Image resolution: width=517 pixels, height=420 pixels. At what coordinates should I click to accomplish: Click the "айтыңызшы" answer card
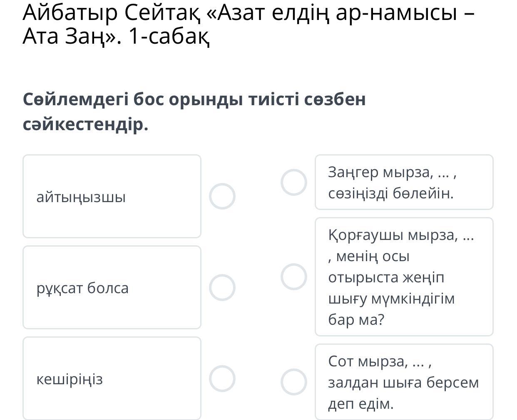click(112, 196)
